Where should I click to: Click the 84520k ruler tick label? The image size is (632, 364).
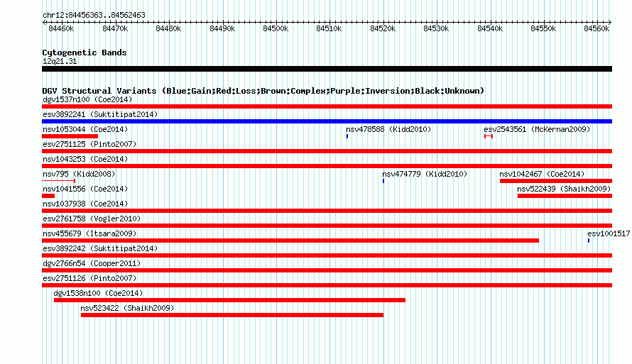click(383, 28)
